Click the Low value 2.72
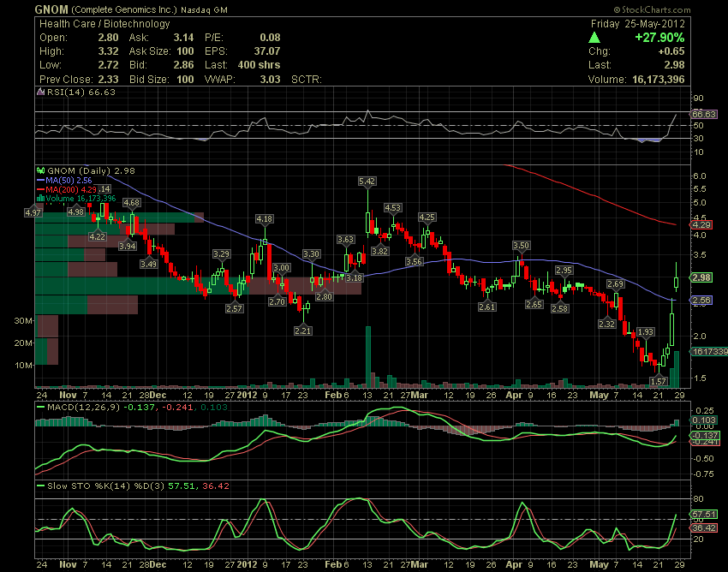 pyautogui.click(x=108, y=65)
